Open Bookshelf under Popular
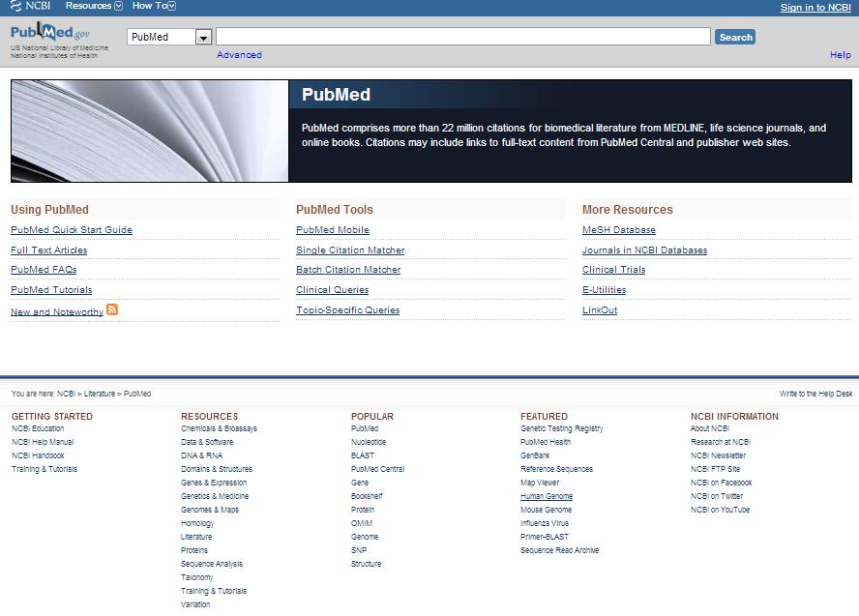 pos(367,496)
